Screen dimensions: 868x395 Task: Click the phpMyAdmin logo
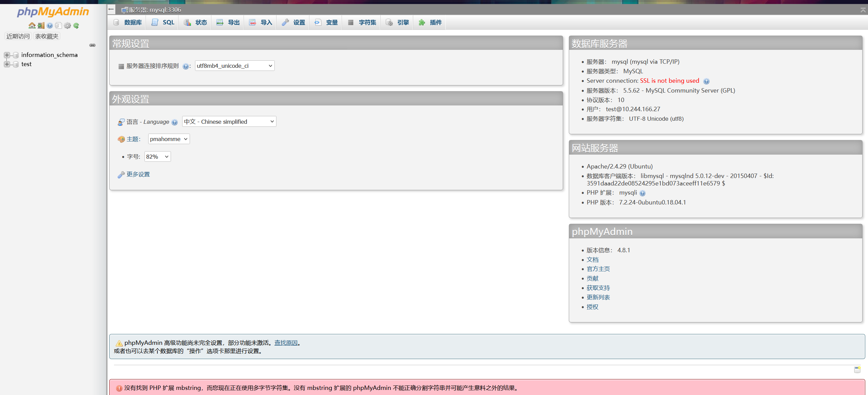[x=53, y=12]
